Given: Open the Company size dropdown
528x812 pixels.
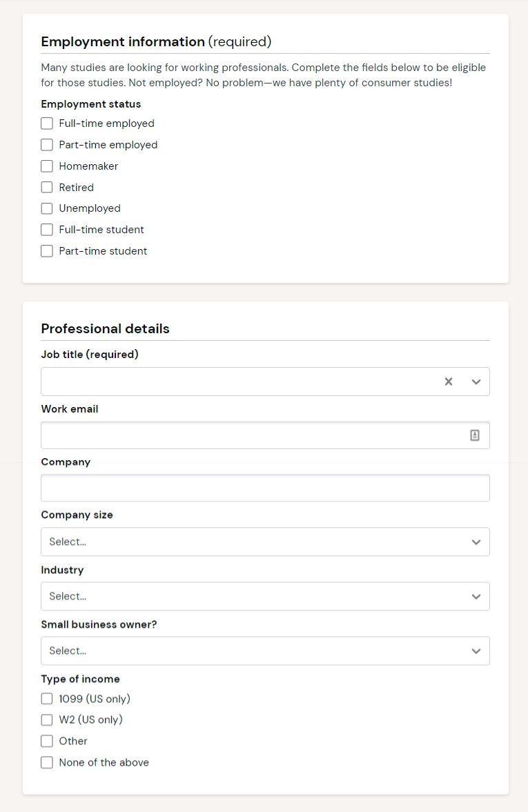Looking at the screenshot, I should 265,542.
